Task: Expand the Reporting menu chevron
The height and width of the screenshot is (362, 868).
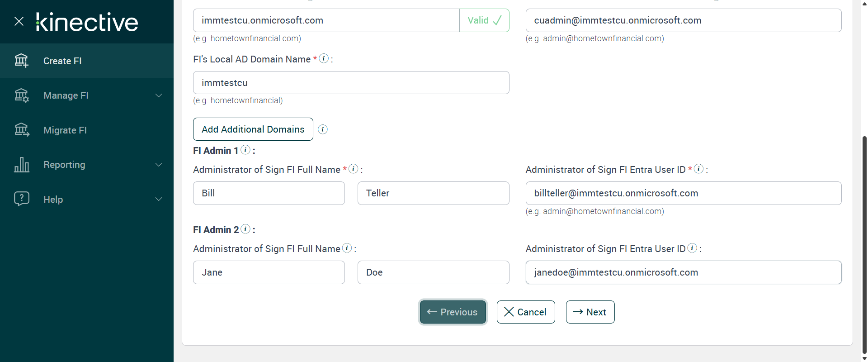Action: pos(159,165)
